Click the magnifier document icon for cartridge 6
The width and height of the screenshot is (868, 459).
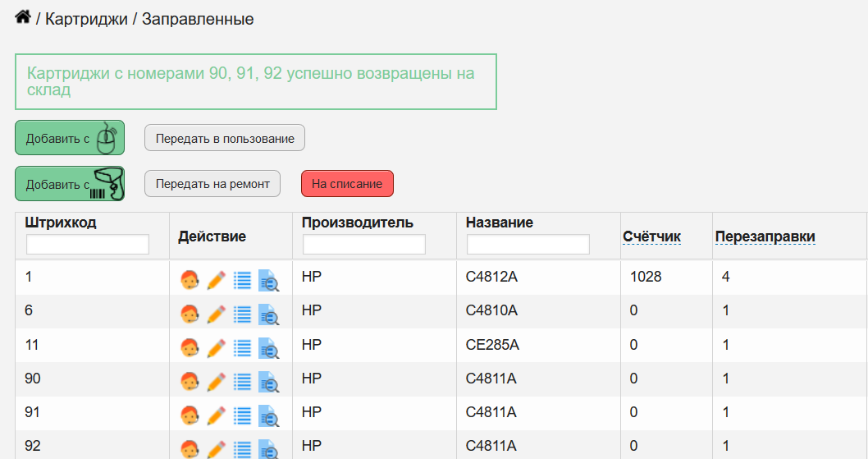(268, 314)
